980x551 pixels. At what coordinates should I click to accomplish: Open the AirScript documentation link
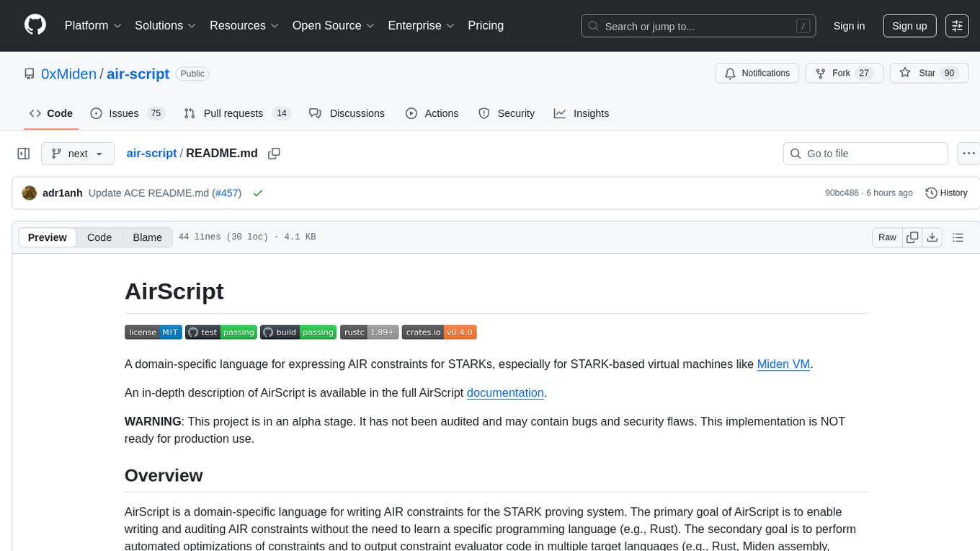point(505,393)
